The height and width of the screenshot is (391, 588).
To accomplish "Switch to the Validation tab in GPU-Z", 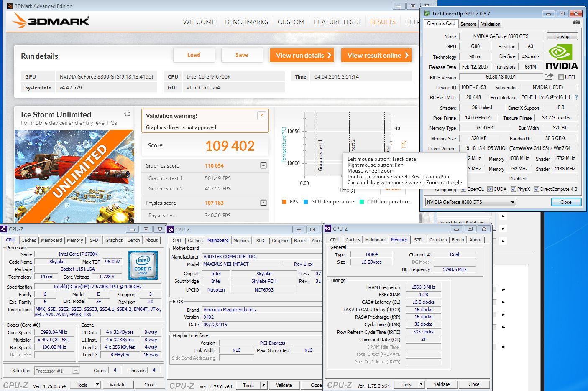I will (x=491, y=24).
